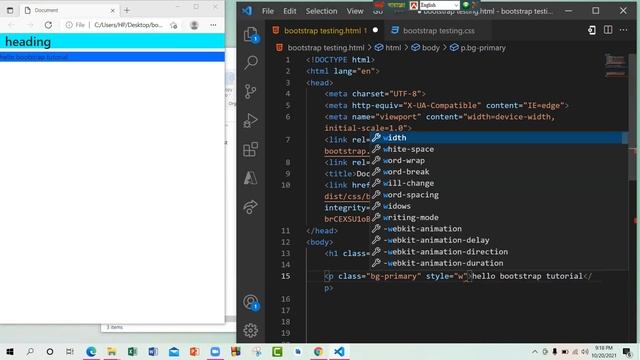The image size is (640, 360).
Task: Open the browser profile icon
Action: point(194,25)
